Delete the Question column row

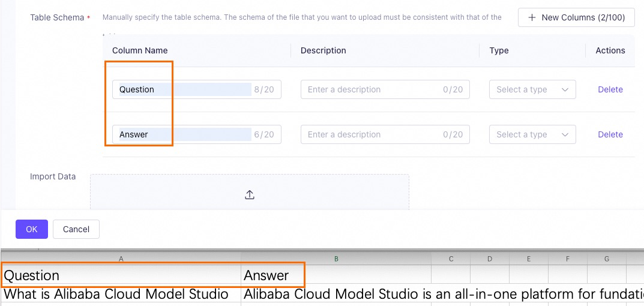coord(610,89)
